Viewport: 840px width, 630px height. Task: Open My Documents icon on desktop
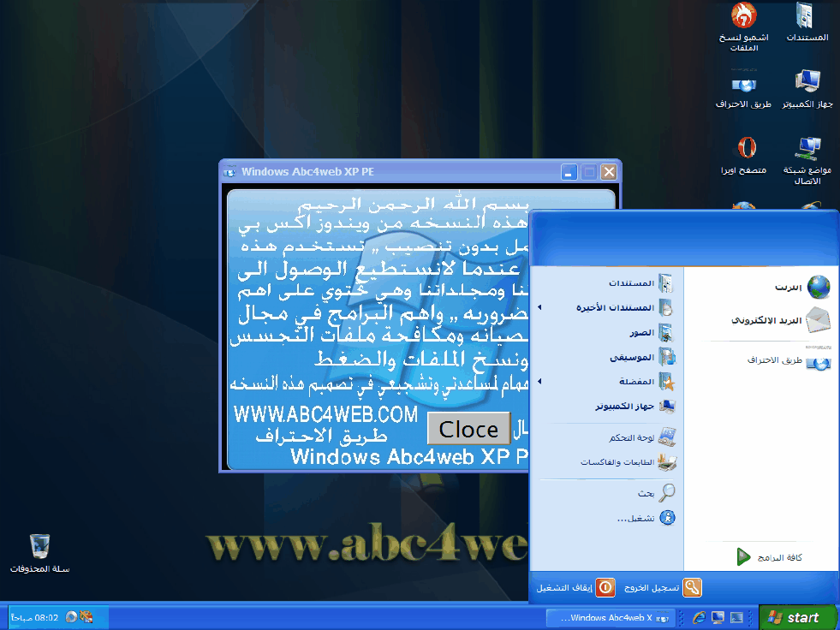point(806,16)
